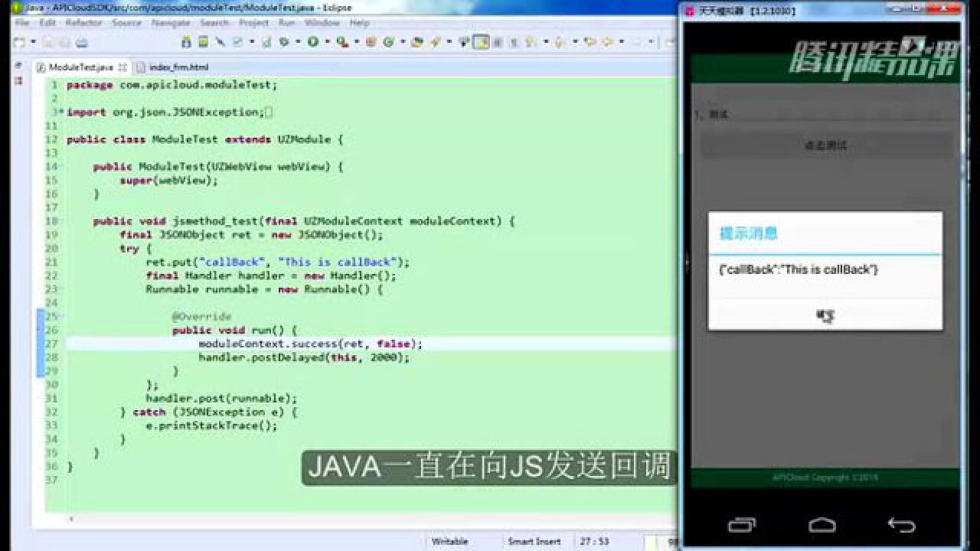The width and height of the screenshot is (980, 551).
Task: Click the 'catch (JSONException e)' line
Action: [208, 412]
